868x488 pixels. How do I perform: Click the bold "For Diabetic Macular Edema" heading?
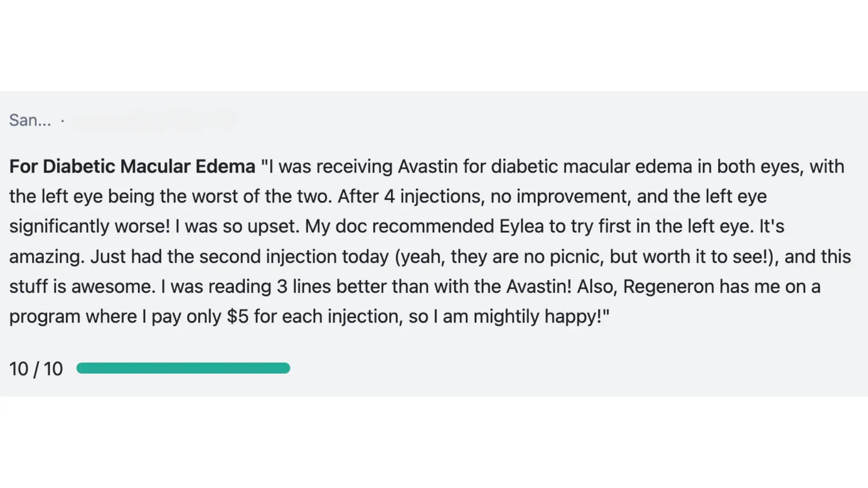click(132, 167)
